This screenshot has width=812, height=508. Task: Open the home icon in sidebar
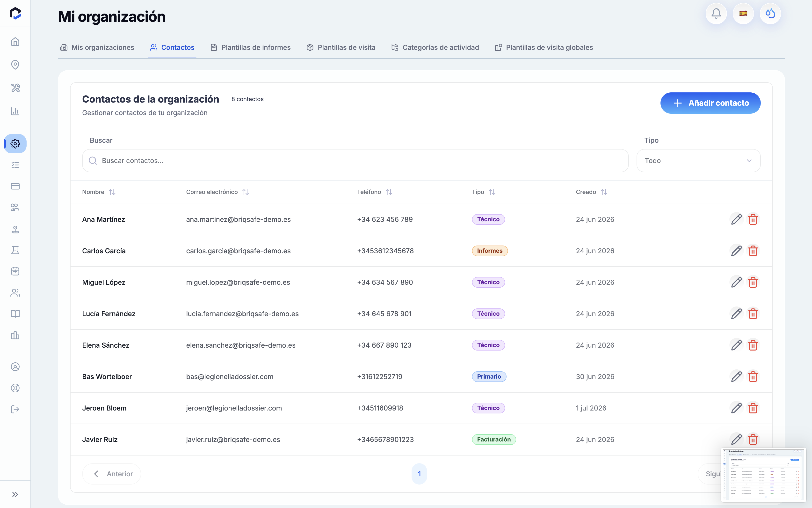[15, 42]
